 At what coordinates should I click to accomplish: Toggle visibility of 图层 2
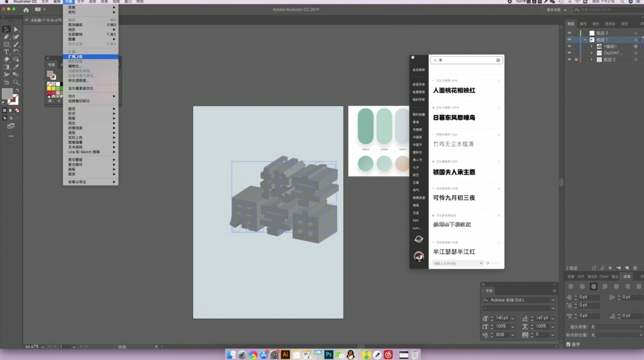coord(569,60)
